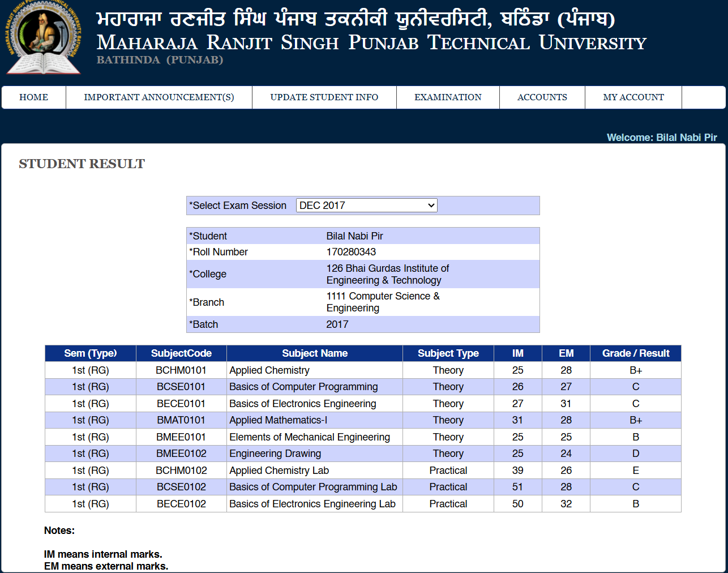Screen dimensions: 728x573
Task: Expand the Select Exam Session dropdown
Action: pos(366,206)
